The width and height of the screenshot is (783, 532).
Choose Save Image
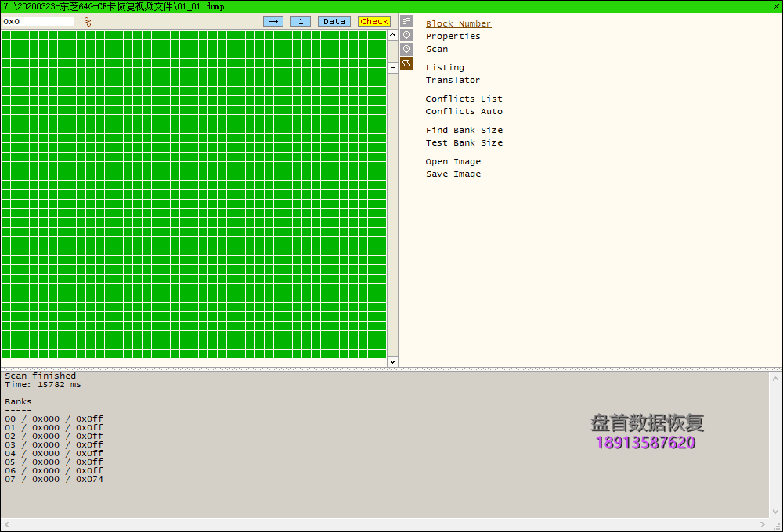(x=453, y=174)
